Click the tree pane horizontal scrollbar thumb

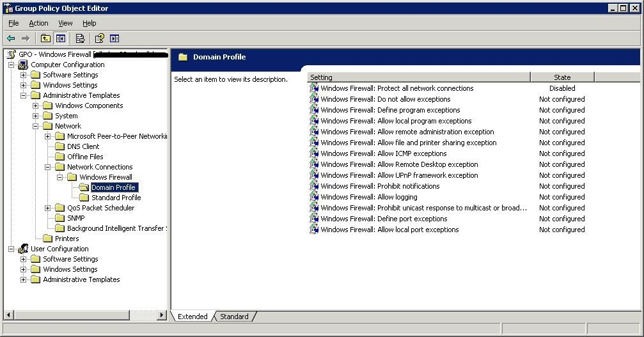[72, 315]
